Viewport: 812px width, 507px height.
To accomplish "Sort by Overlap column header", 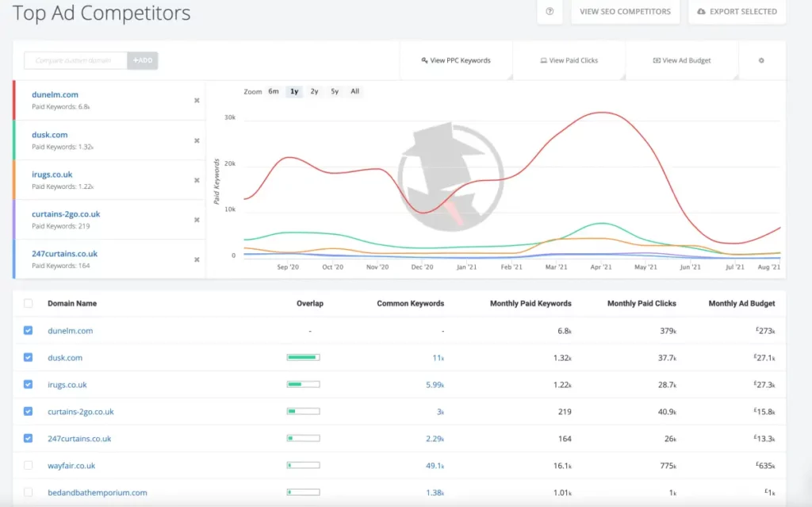I will tap(310, 303).
